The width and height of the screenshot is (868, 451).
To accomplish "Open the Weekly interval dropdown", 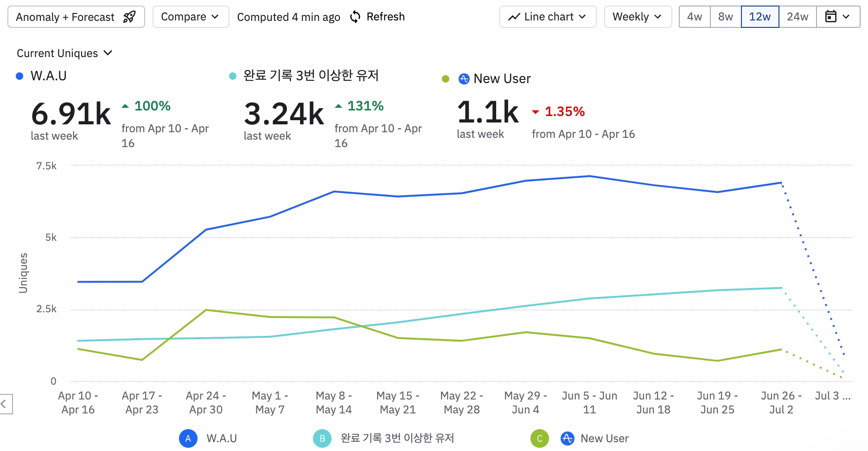I will pyautogui.click(x=638, y=17).
